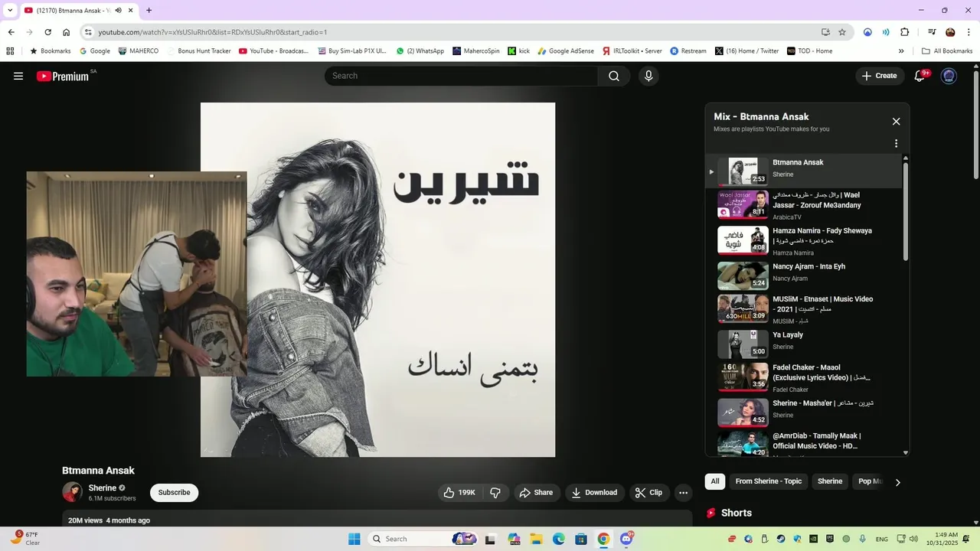Open Restream bookmark
Screen dimensions: 980x551
(688, 51)
